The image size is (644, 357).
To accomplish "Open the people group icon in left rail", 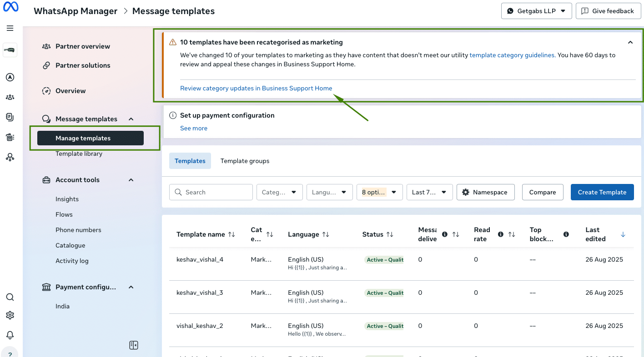I will (10, 97).
